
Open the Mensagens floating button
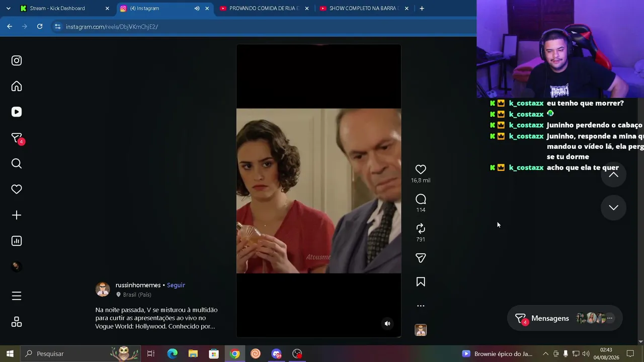[565, 318]
